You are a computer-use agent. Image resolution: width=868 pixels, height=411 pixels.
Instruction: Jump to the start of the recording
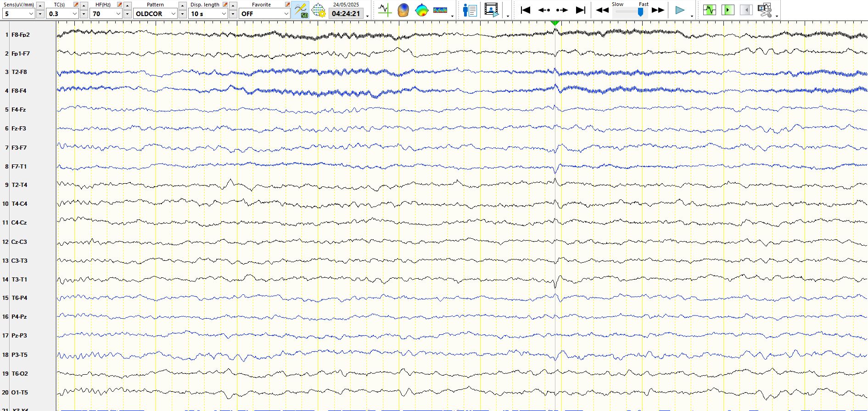(x=526, y=10)
